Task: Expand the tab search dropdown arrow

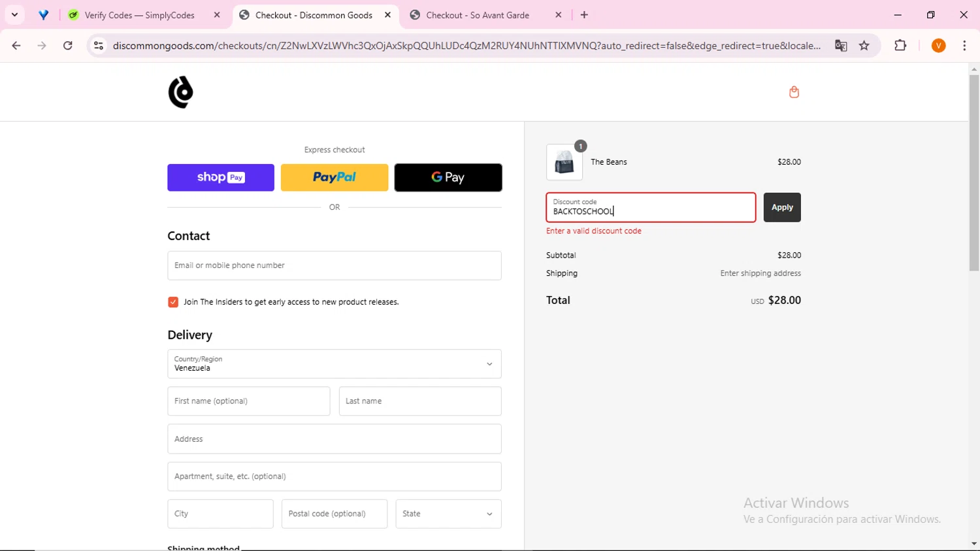Action: click(x=14, y=15)
